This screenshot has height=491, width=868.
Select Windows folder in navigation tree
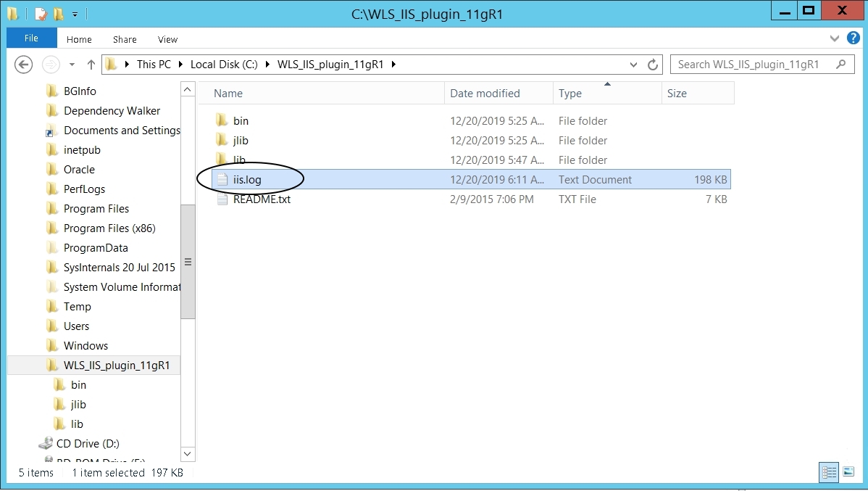(85, 346)
